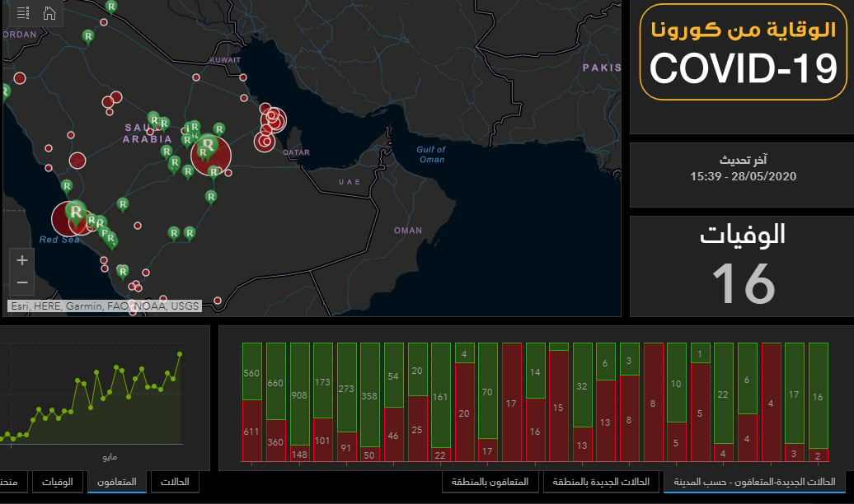Click the green R marker south of Riyadh
Image resolution: width=854 pixels, height=504 pixels.
click(211, 197)
